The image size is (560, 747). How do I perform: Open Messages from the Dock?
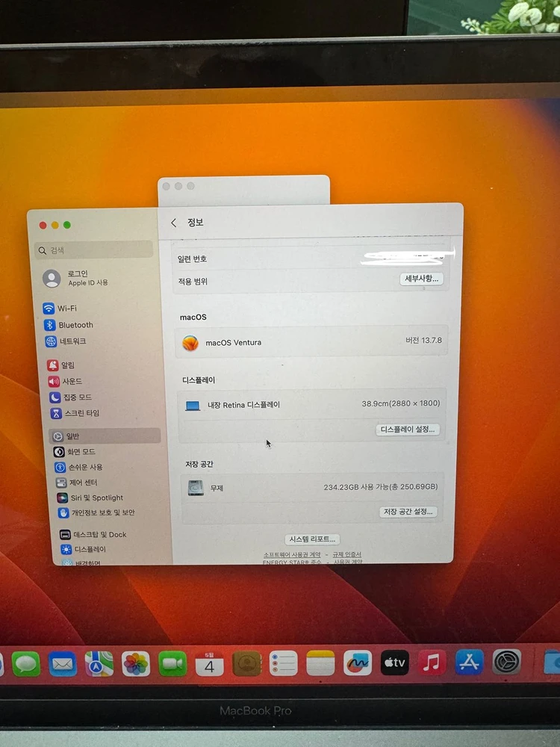point(25,663)
